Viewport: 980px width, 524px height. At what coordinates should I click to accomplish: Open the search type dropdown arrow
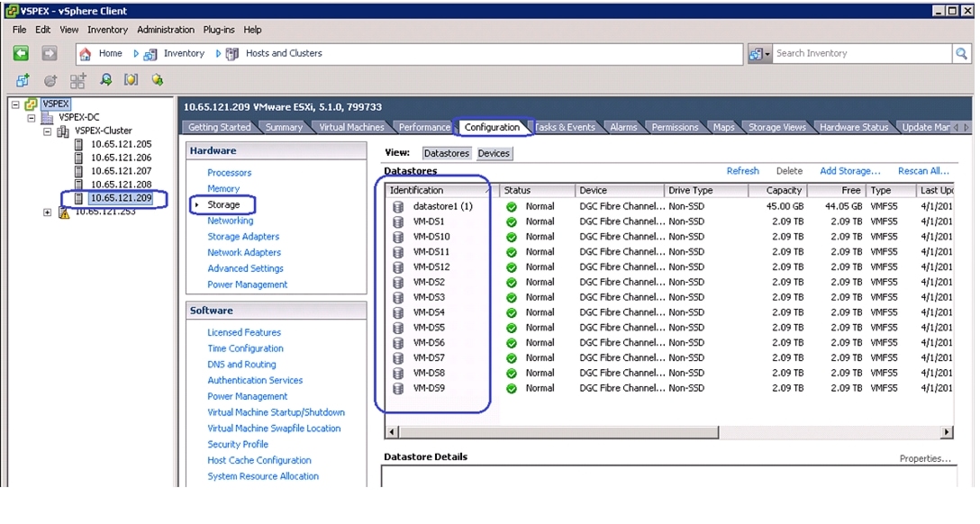click(x=767, y=54)
